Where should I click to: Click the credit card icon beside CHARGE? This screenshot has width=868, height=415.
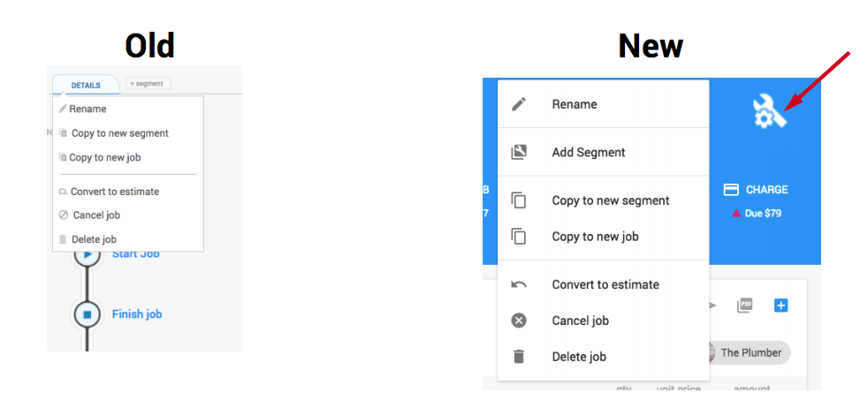[731, 190]
